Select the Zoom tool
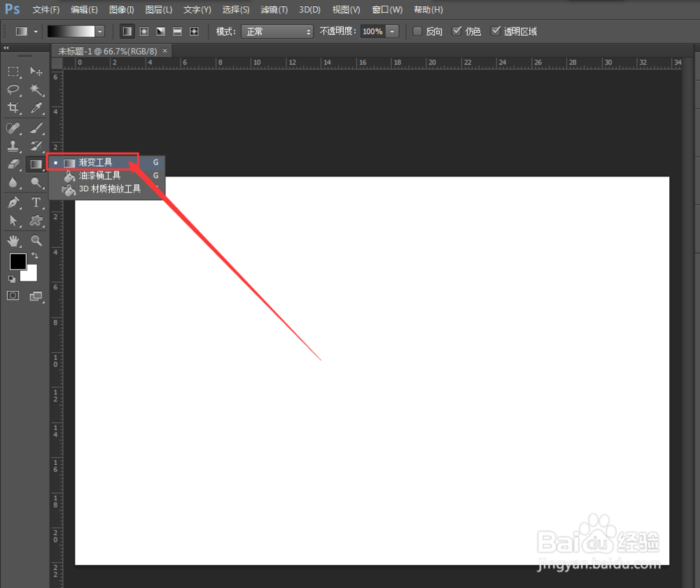Screen dimensions: 700x588 36,241
